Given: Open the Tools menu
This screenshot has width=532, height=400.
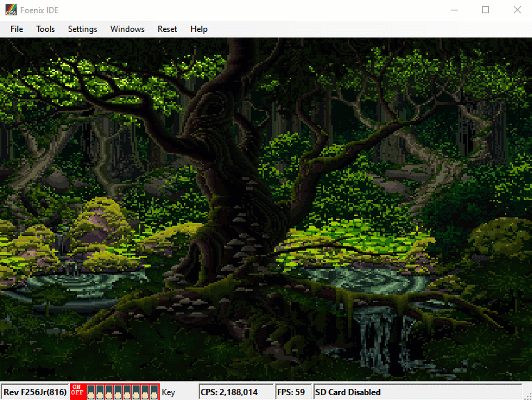Looking at the screenshot, I should tap(45, 29).
